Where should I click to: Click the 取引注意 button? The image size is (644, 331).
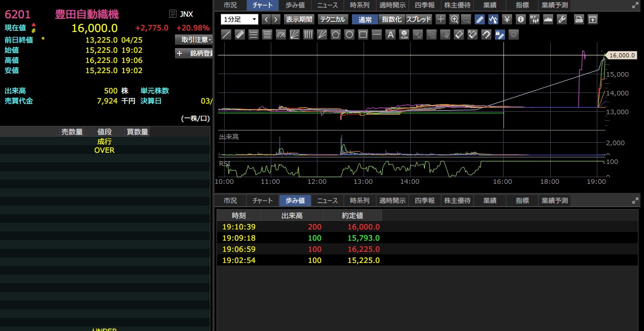point(194,39)
